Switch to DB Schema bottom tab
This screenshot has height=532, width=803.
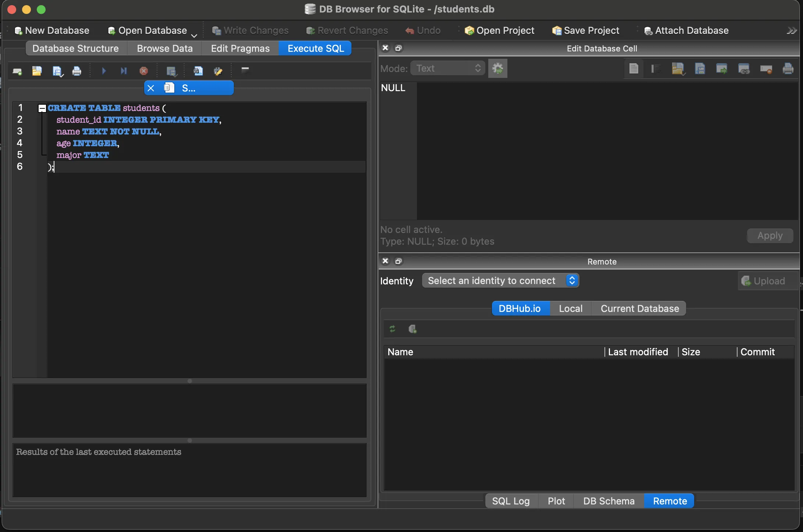point(609,501)
